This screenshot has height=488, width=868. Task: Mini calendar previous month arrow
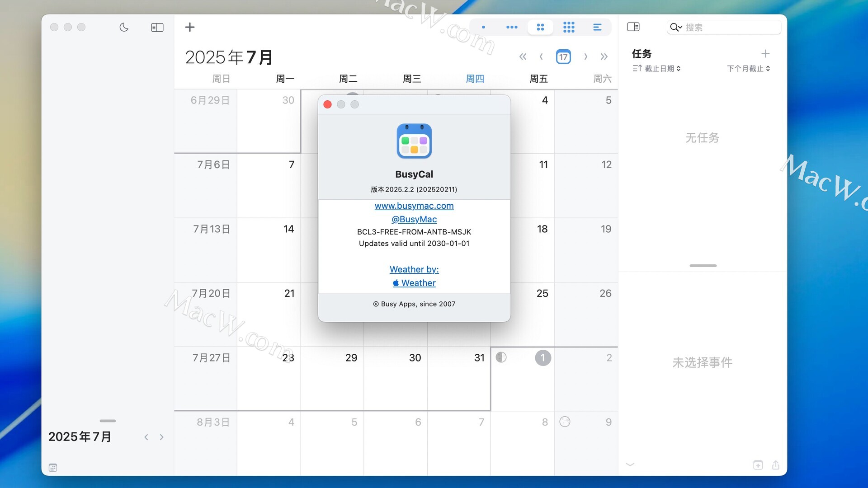click(x=146, y=437)
